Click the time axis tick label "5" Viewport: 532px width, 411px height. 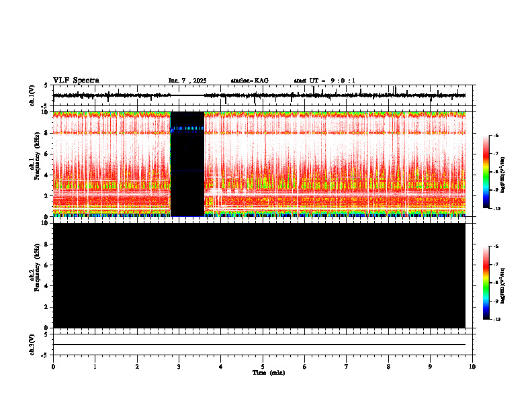263,367
